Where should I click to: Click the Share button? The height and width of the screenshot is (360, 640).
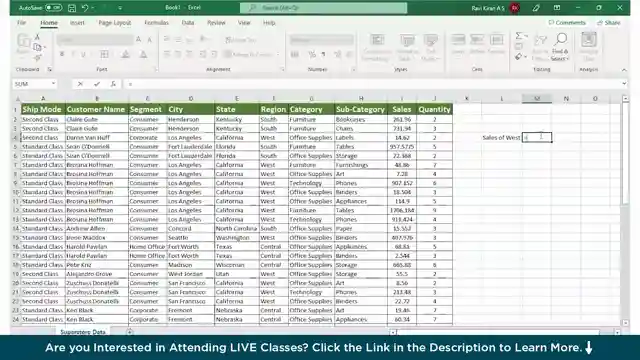(609, 23)
